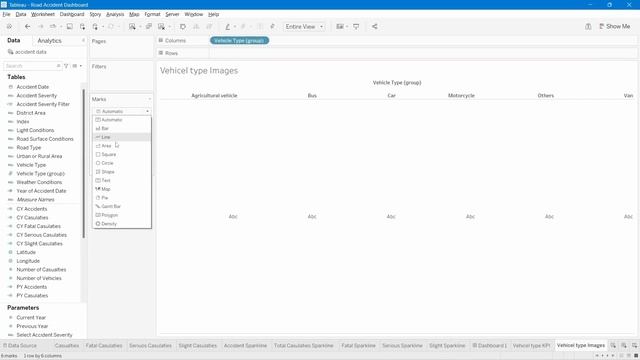Viewport: 640px width, 360px height.
Task: Click the new dashboard icon after sheet tabs
Action: (624, 345)
